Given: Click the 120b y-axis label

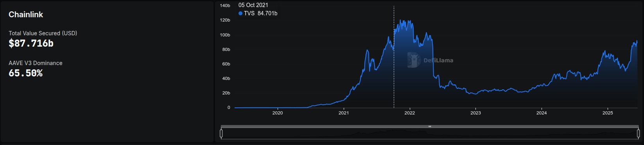Looking at the screenshot, I should (x=225, y=20).
